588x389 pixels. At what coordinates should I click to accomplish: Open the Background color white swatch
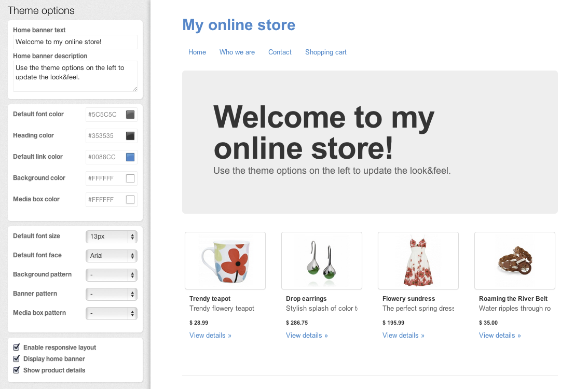coord(130,178)
